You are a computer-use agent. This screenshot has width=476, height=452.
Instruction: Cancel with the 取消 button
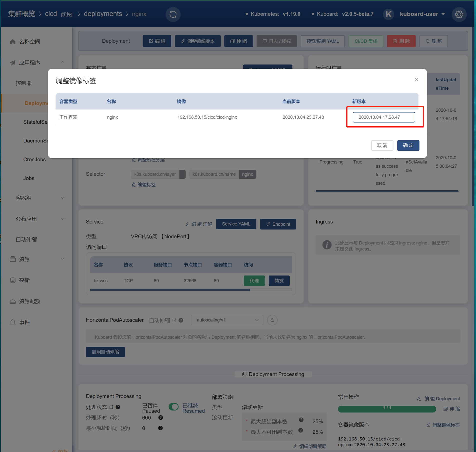click(x=382, y=145)
